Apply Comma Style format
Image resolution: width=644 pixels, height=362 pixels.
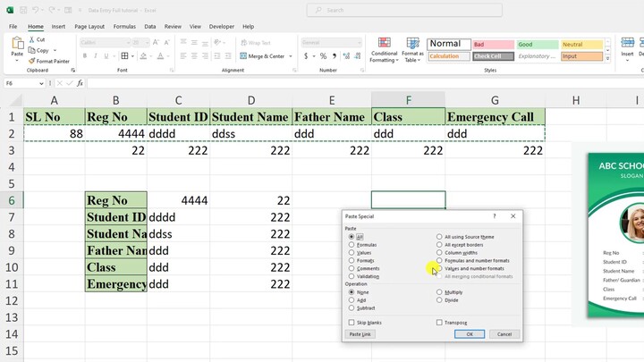334,55
